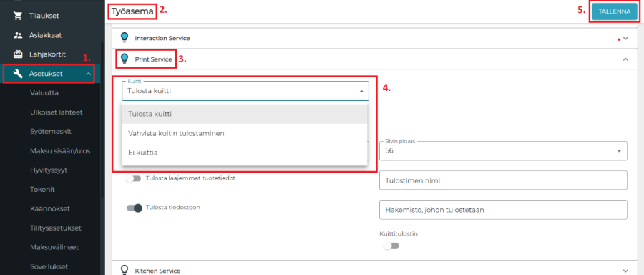Click the Tulostimen nimi input field
This screenshot has width=644, height=275.
503,180
